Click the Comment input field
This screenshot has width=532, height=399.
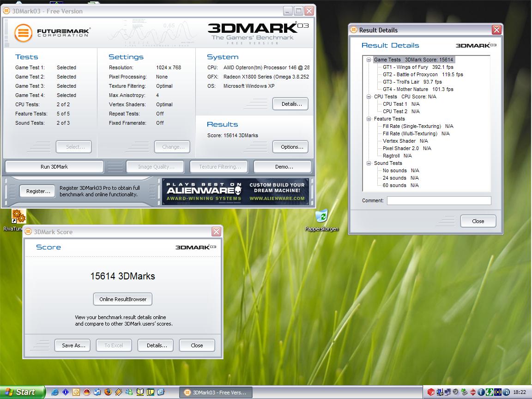coord(439,200)
